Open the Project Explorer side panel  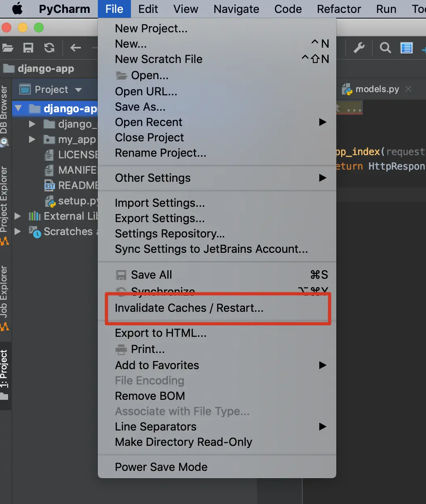[x=4, y=206]
